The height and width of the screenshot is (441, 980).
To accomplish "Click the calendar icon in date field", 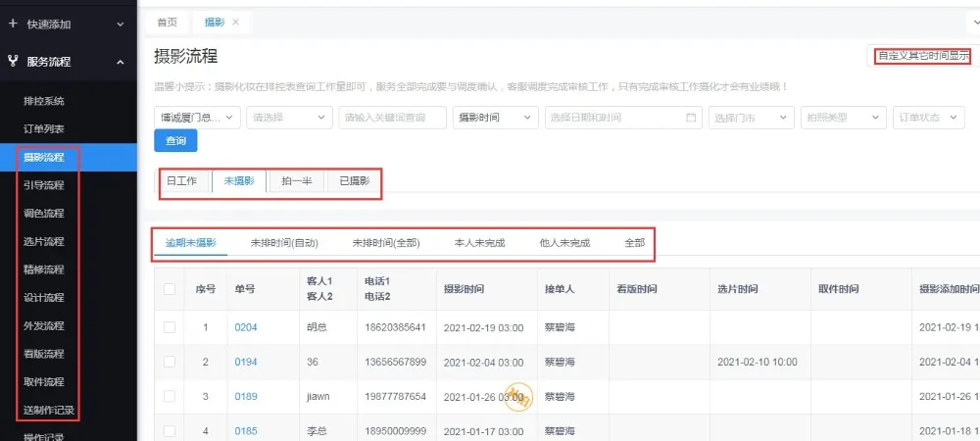I will tap(690, 118).
